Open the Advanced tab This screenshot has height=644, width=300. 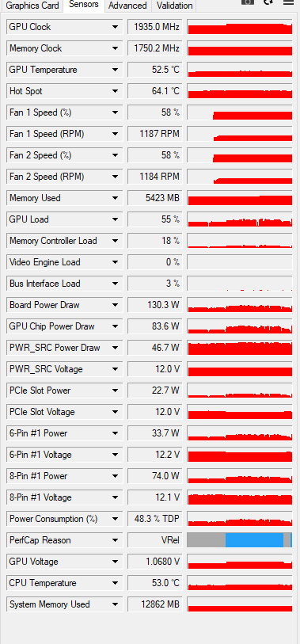(x=127, y=6)
